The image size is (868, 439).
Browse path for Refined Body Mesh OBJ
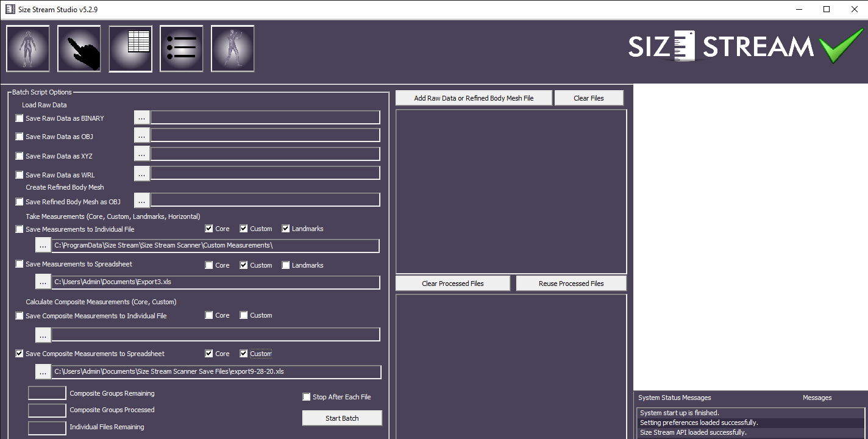(141, 200)
